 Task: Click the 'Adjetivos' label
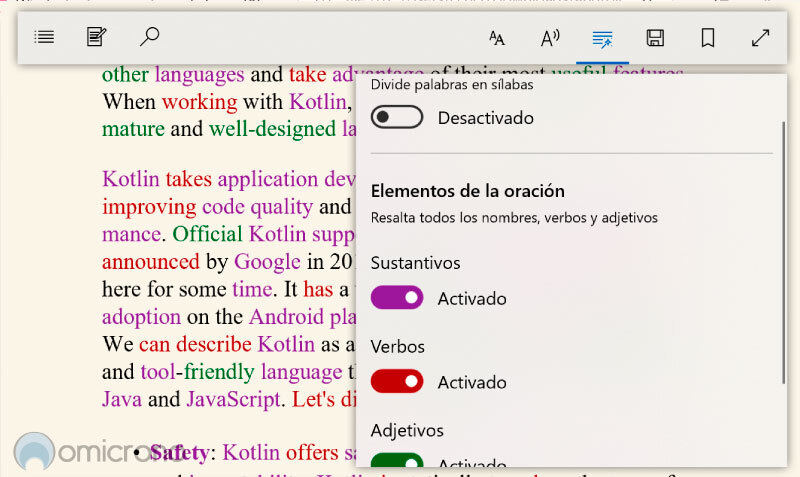407,431
